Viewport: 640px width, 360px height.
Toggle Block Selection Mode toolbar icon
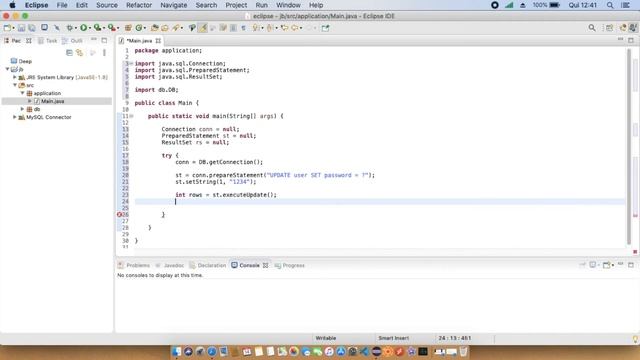tap(233, 28)
